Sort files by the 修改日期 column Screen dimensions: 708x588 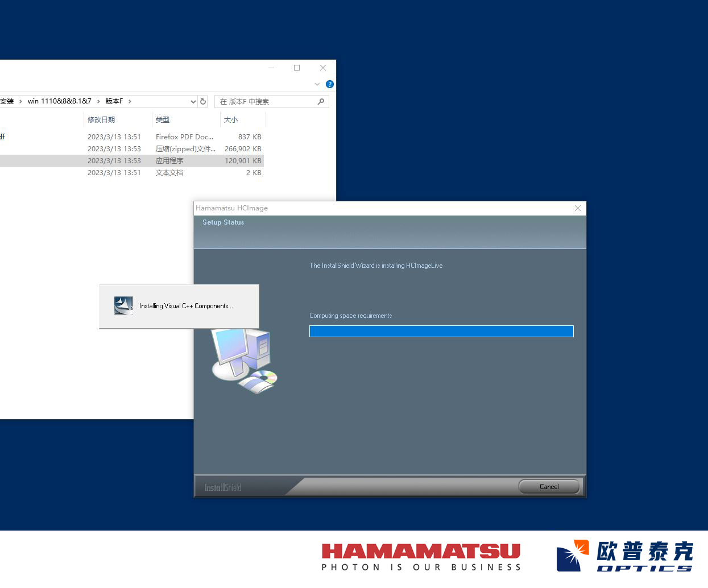tap(101, 119)
